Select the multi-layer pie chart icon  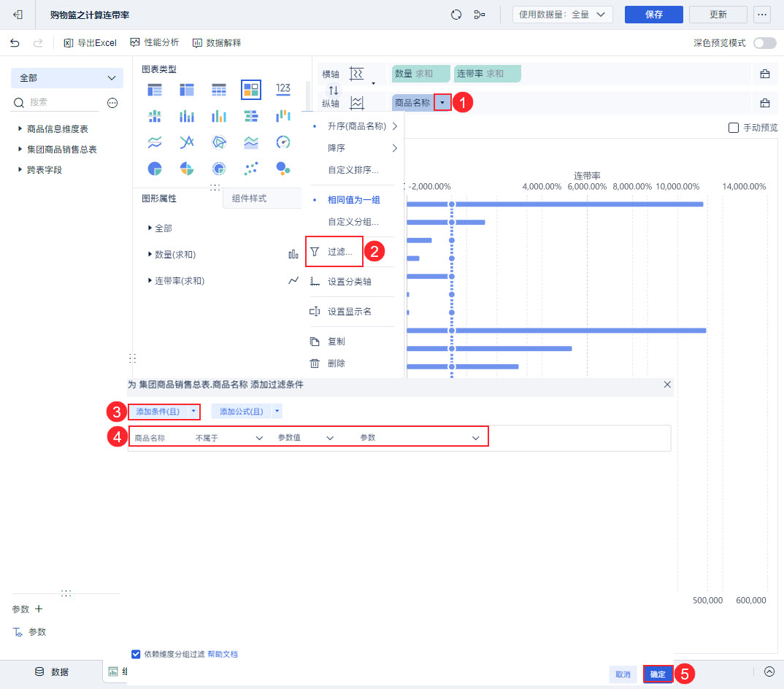tap(219, 169)
